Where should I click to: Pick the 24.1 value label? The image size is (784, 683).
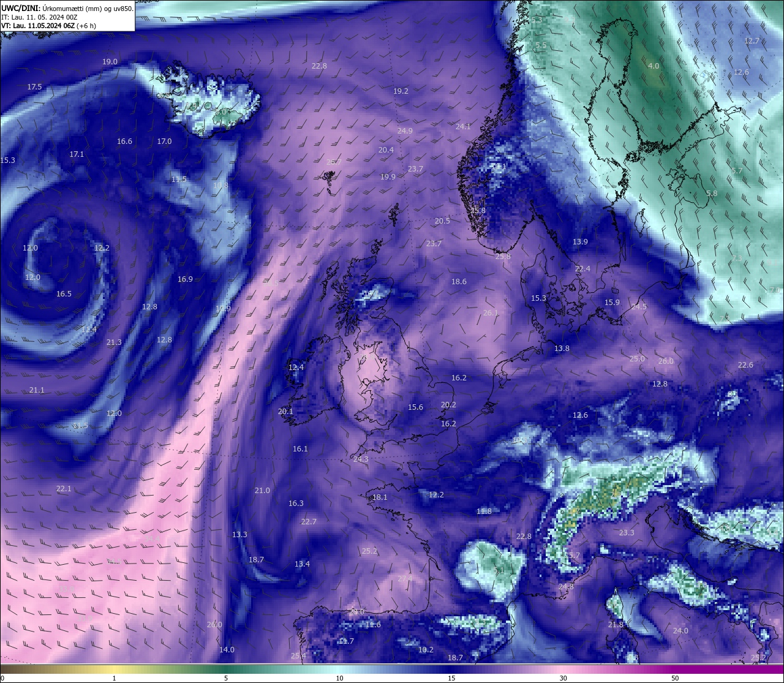463,127
